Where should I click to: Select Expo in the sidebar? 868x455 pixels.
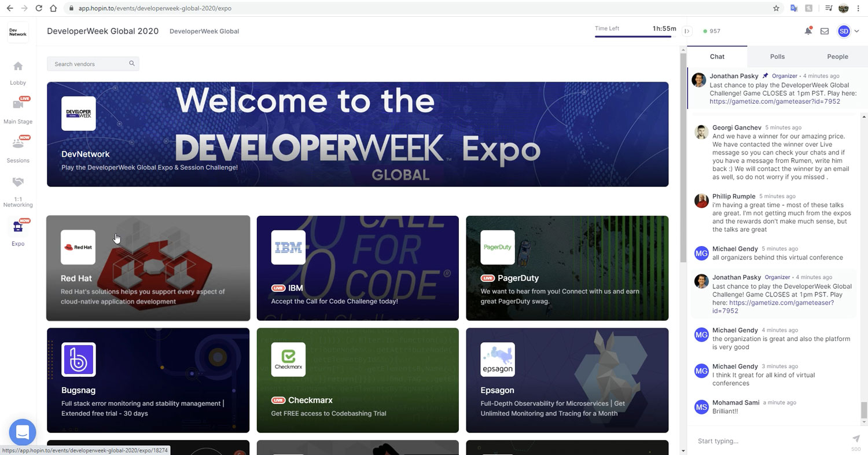click(18, 233)
